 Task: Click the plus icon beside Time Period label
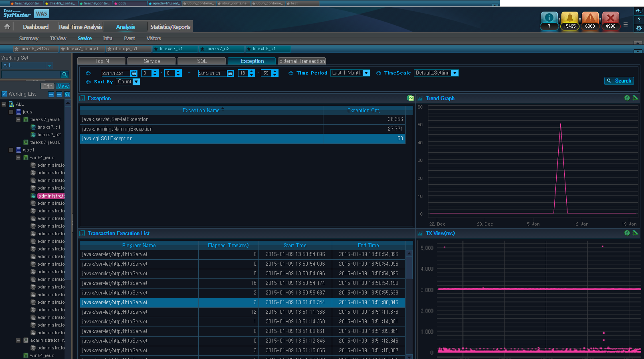[x=291, y=73]
